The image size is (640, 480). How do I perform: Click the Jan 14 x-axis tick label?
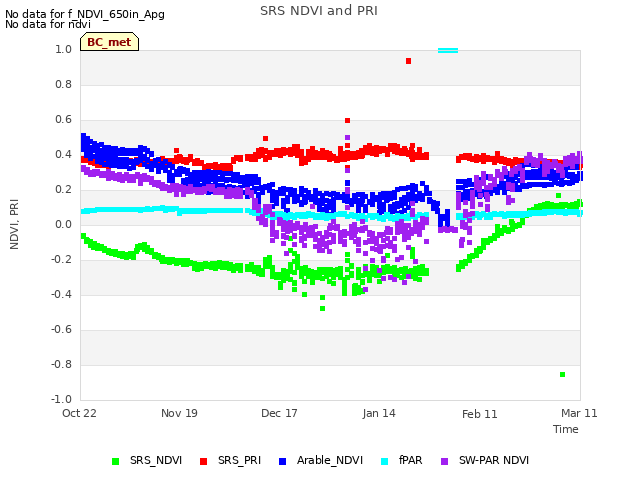(379, 413)
